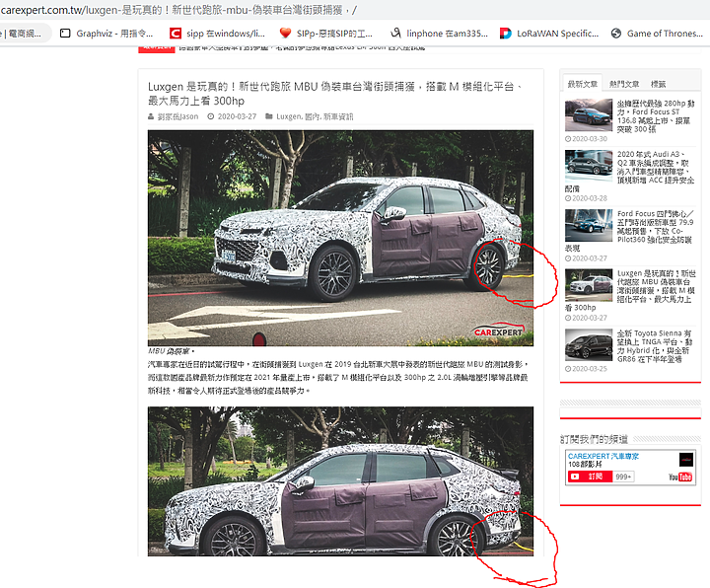
Task: Click the Toyota Sienna sidebar thumbnail
Action: [x=589, y=345]
